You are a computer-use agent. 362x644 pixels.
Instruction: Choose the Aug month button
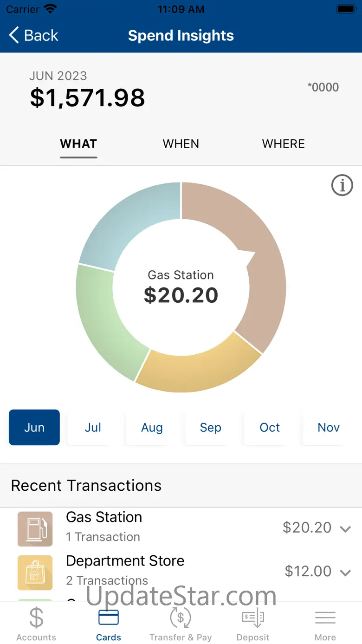152,427
